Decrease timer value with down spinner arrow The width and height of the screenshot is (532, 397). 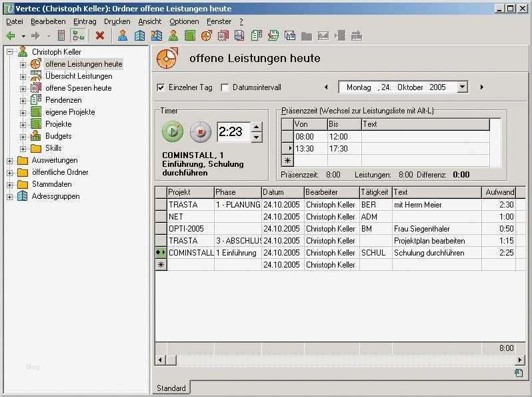pyautogui.click(x=257, y=137)
